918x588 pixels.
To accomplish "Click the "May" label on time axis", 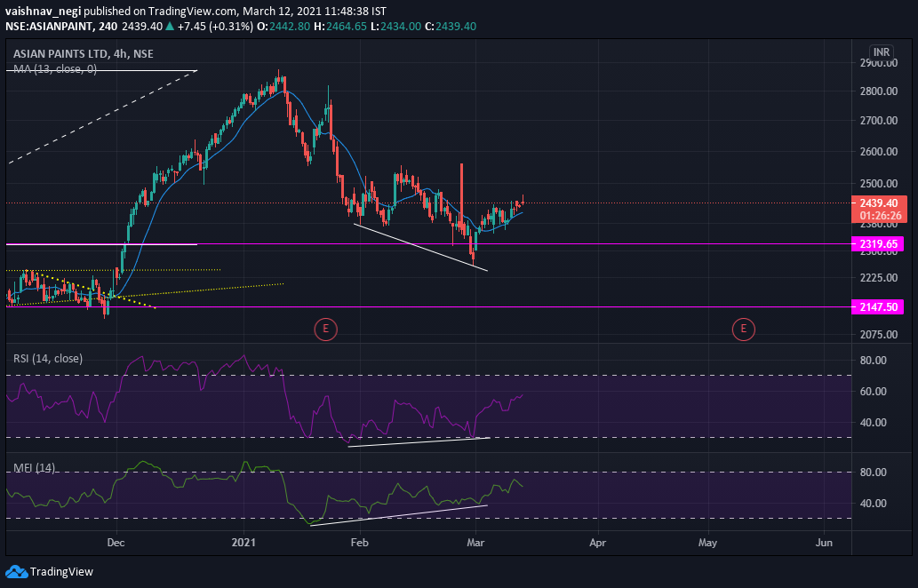I will (x=707, y=543).
